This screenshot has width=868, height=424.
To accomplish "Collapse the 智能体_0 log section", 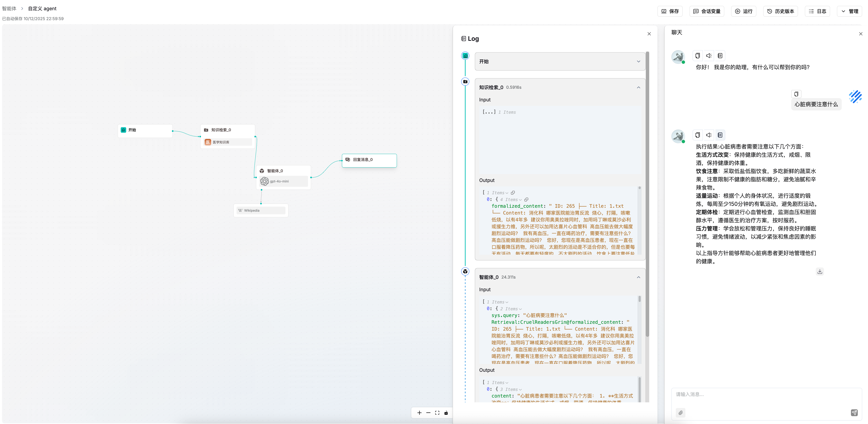I will coord(638,277).
